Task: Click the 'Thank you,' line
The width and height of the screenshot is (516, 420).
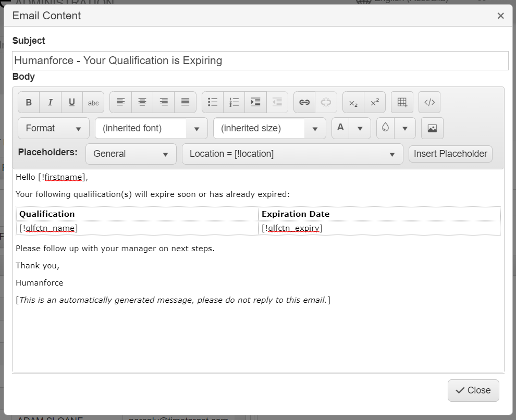Action: click(38, 266)
